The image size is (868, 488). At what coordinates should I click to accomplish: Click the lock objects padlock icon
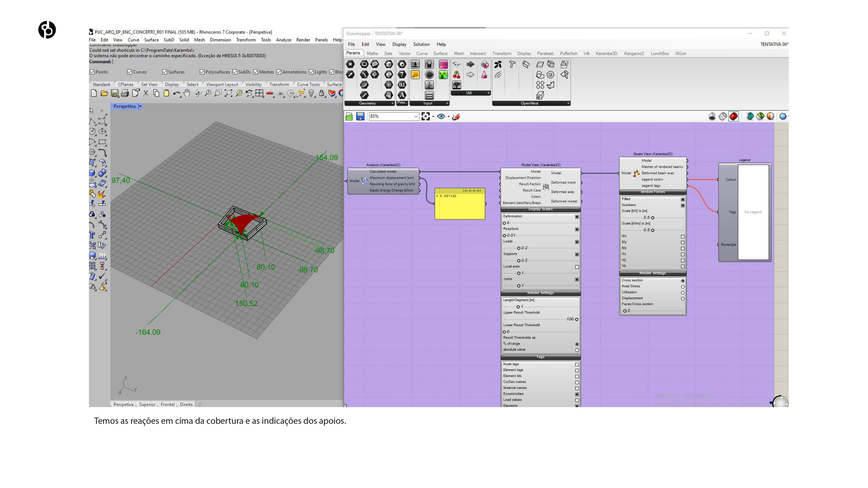[321, 93]
